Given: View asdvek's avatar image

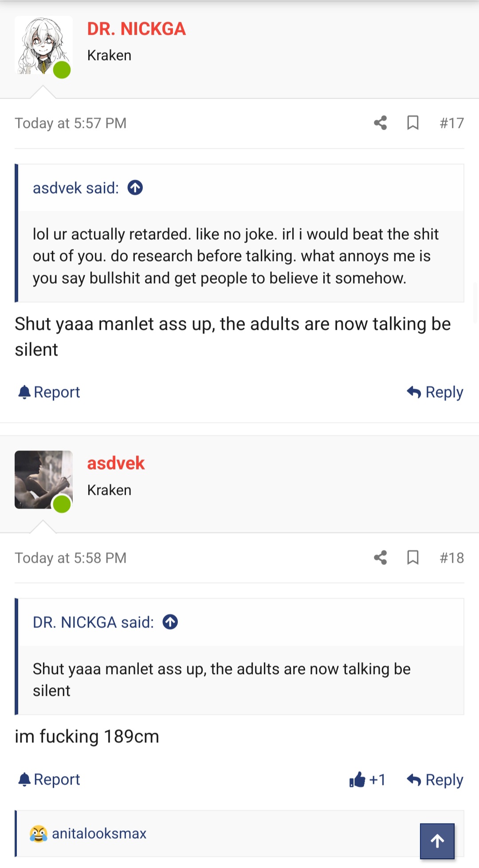Looking at the screenshot, I should pos(43,480).
